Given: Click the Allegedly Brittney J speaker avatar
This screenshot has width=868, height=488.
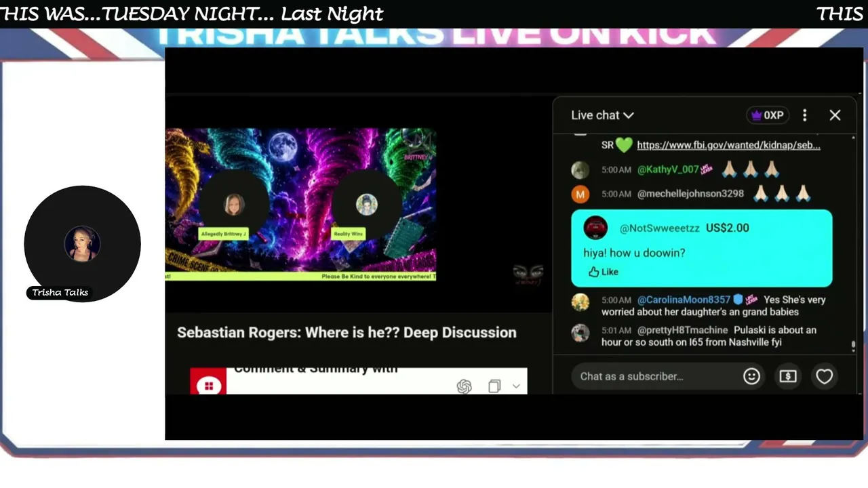Looking at the screenshot, I should point(234,204).
